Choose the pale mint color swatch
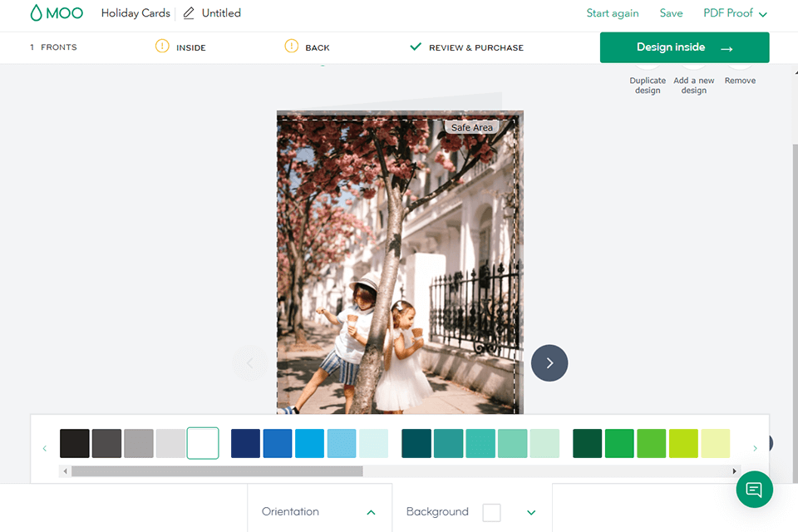798x532 pixels. (544, 443)
